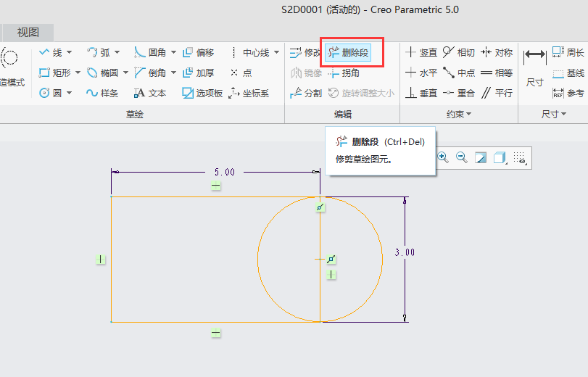Expand the 椭圆 ellipse dropdown arrow
The width and height of the screenshot is (588, 377).
(x=125, y=72)
